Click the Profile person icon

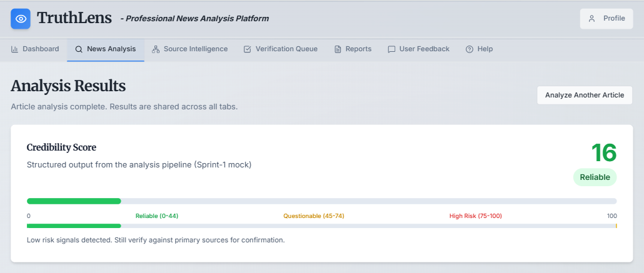591,19
